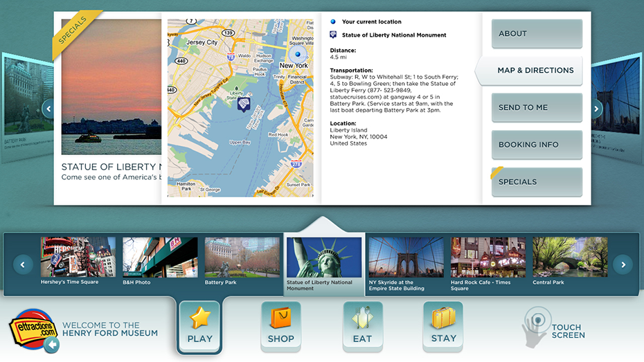Click the I-278 highway shield on map
The image size is (644, 362).
(296, 164)
